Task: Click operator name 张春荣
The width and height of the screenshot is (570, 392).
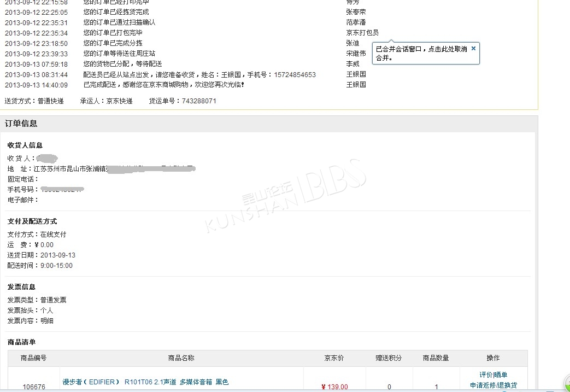Action: 356,12
